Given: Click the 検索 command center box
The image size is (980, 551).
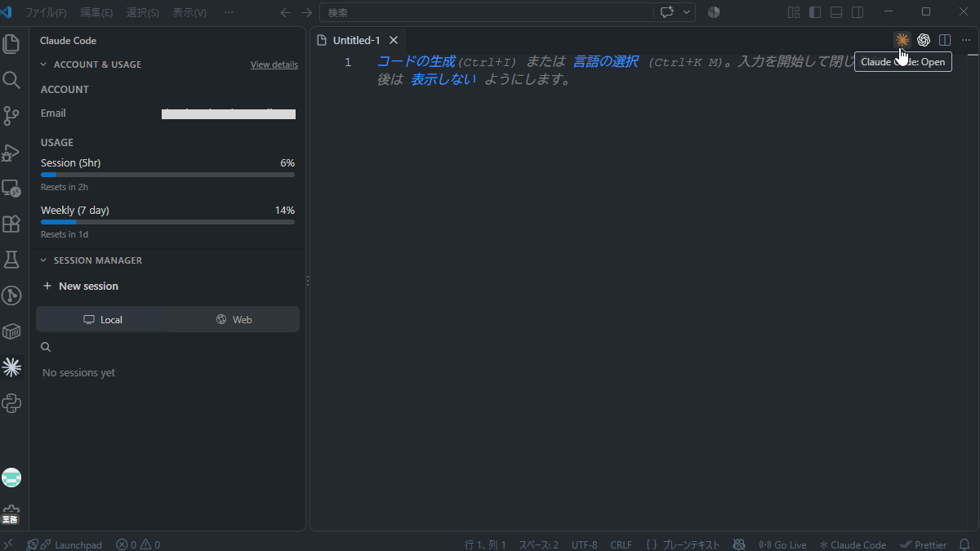Looking at the screenshot, I should 487,12.
